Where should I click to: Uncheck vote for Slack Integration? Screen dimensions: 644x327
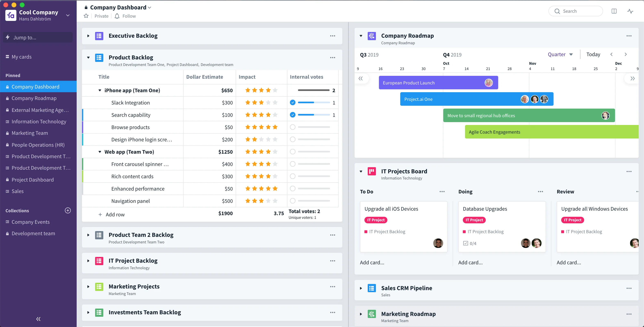(292, 102)
